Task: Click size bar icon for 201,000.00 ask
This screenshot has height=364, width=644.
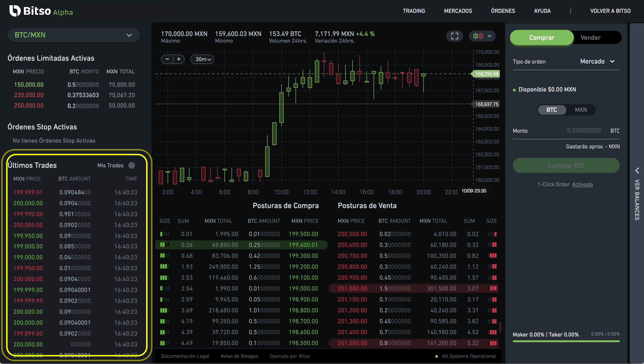Action: (x=492, y=288)
